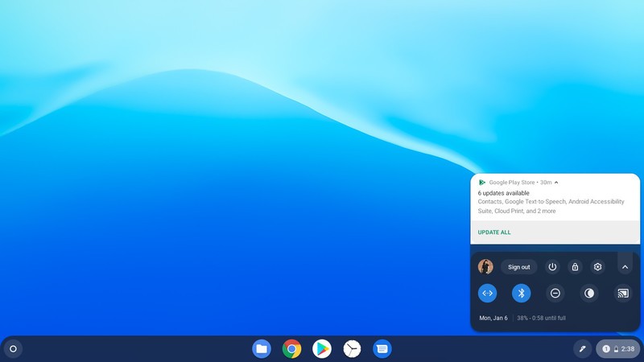Click the battery icon in status tray
The image size is (644, 362).
coord(616,349)
